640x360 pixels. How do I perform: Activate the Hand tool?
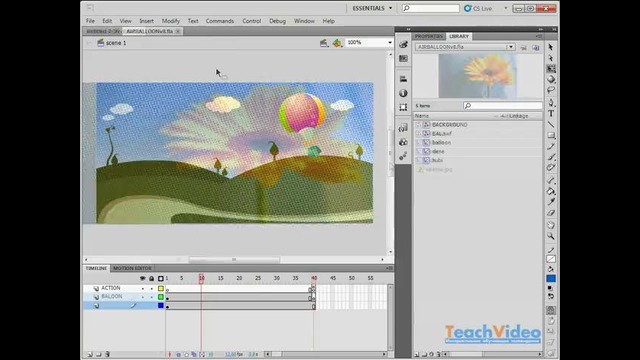(x=551, y=225)
